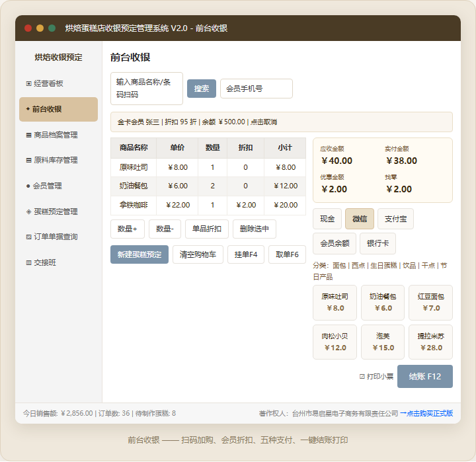
Task: Open 蛋糕预定管理
Action: coord(58,212)
